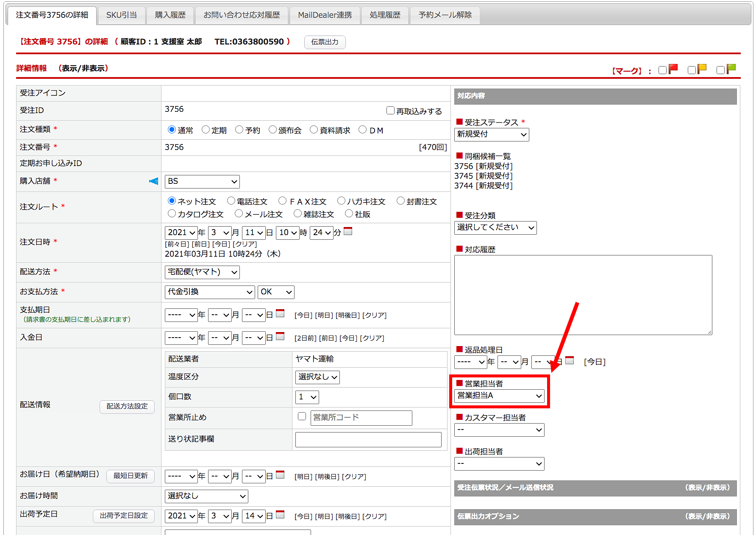Click the red flag mark icon
Viewport: 756px width, 535px height.
click(x=673, y=69)
